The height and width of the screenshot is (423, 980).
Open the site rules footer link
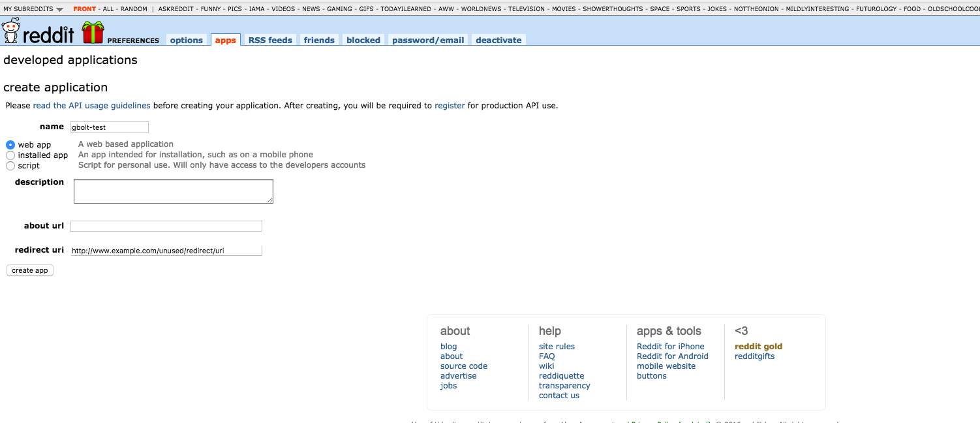(557, 347)
